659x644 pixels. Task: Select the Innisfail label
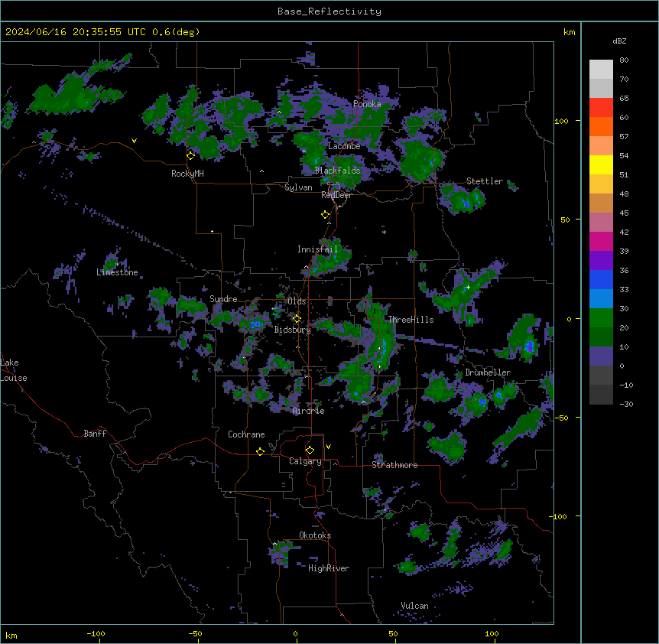pos(317,249)
